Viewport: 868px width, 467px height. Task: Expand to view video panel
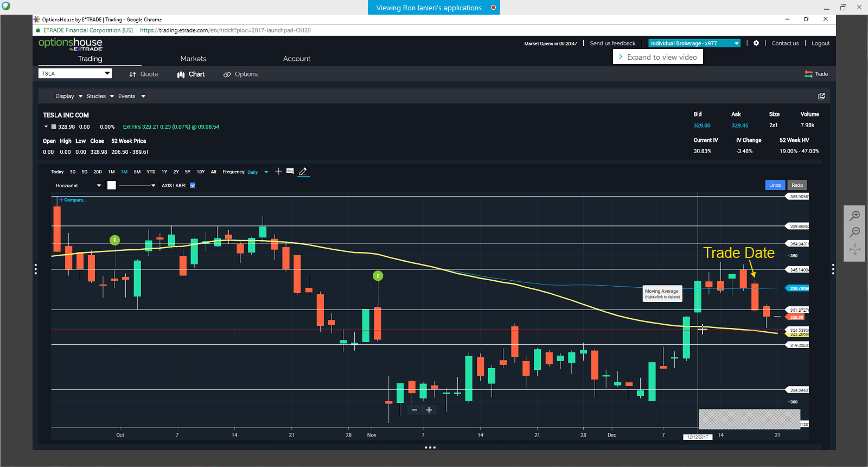tap(658, 57)
